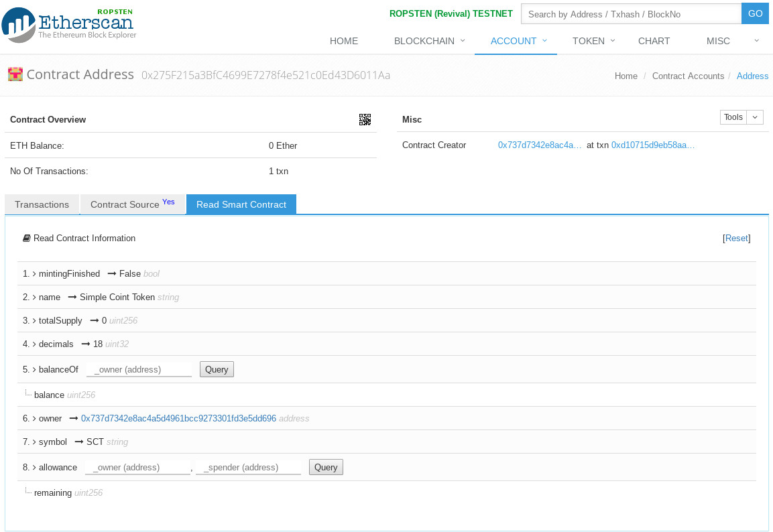This screenshot has width=773, height=532.
Task: Click the Etherscan logo
Action: pos(69,25)
